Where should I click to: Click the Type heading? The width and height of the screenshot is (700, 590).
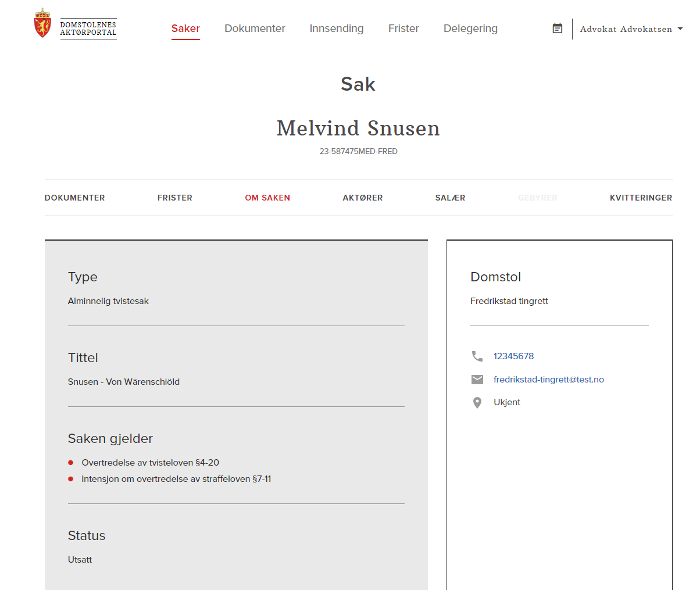(x=83, y=277)
